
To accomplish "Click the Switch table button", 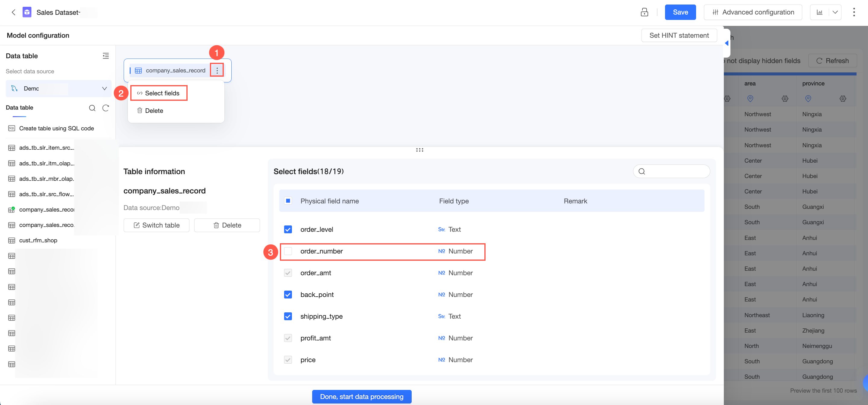I will [x=156, y=225].
